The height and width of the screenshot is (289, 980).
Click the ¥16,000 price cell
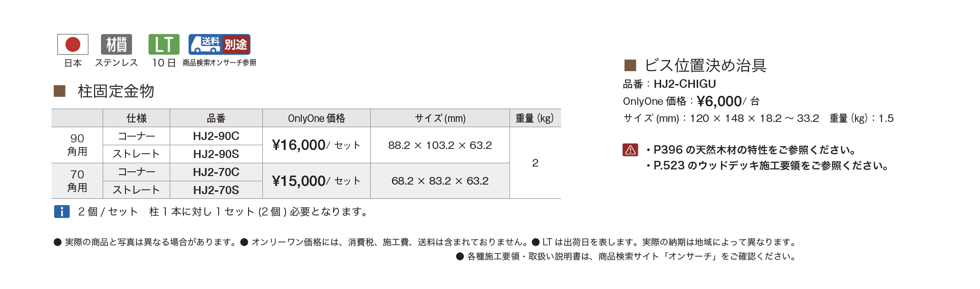click(317, 145)
